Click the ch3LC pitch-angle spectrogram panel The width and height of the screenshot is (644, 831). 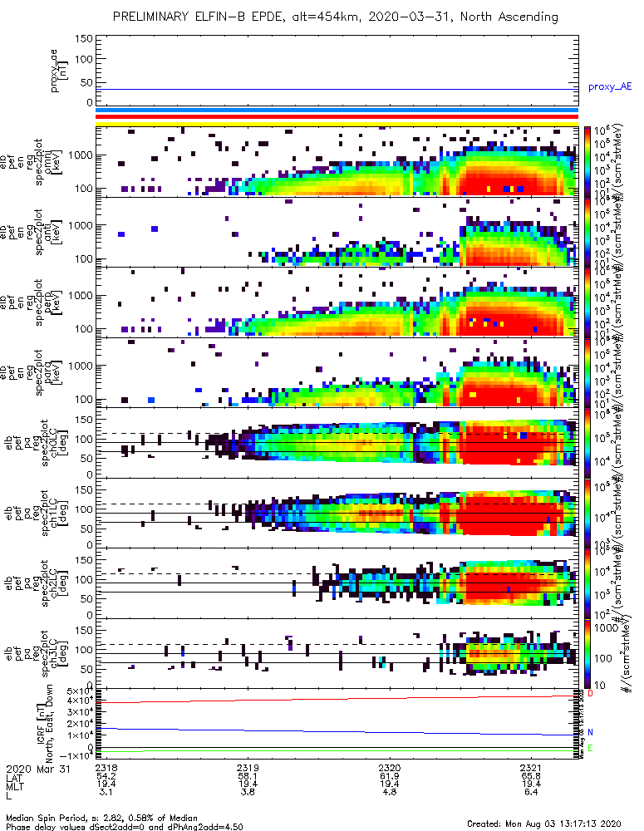tap(337, 653)
